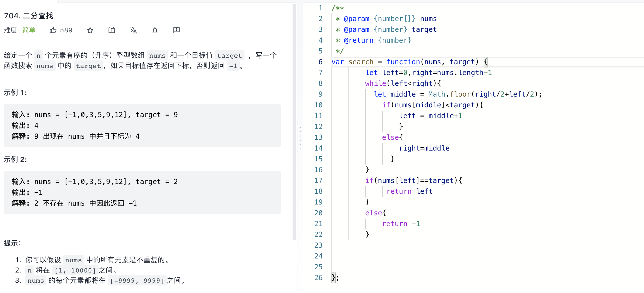Click the 'return -1' statement
Screen dimensions: 644x293
coord(401,224)
